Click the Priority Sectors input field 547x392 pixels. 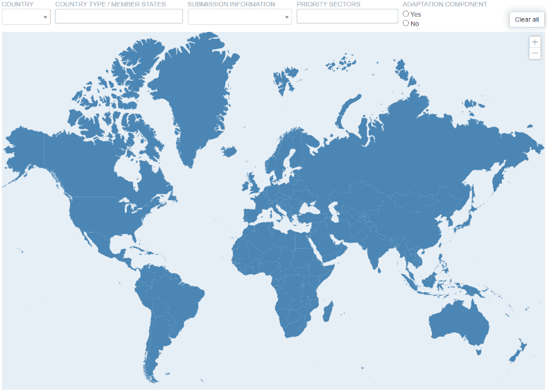pyautogui.click(x=347, y=17)
